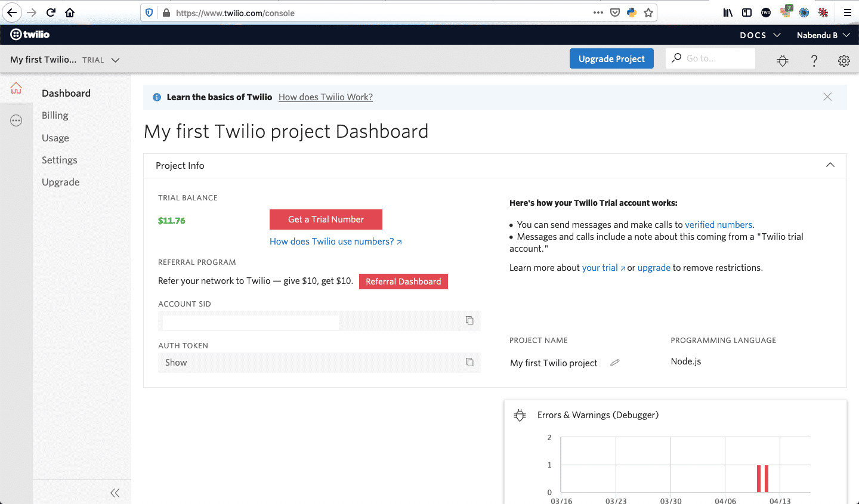Click the $11.76 trial balance amount

(172, 221)
